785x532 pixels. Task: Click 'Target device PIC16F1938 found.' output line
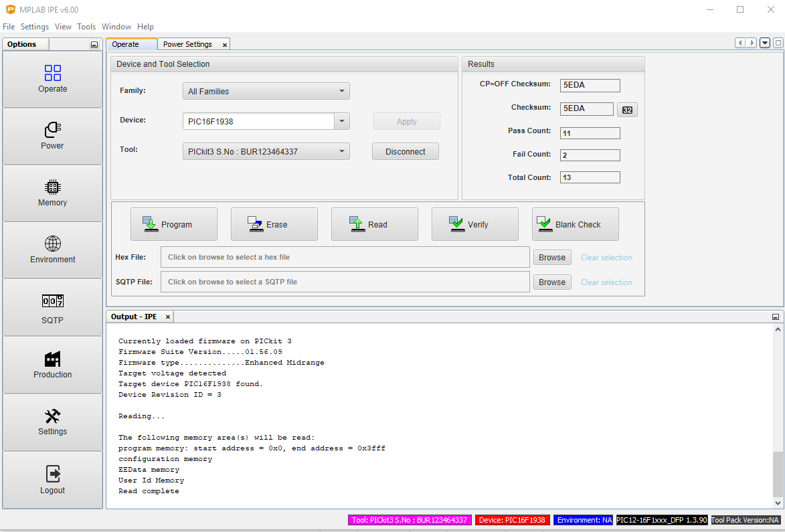point(191,384)
